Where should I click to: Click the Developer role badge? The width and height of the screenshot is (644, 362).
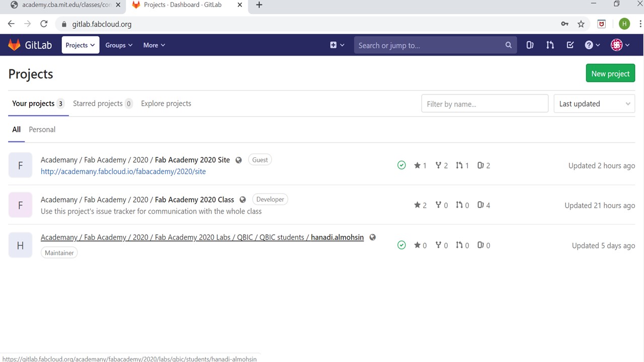tap(270, 200)
